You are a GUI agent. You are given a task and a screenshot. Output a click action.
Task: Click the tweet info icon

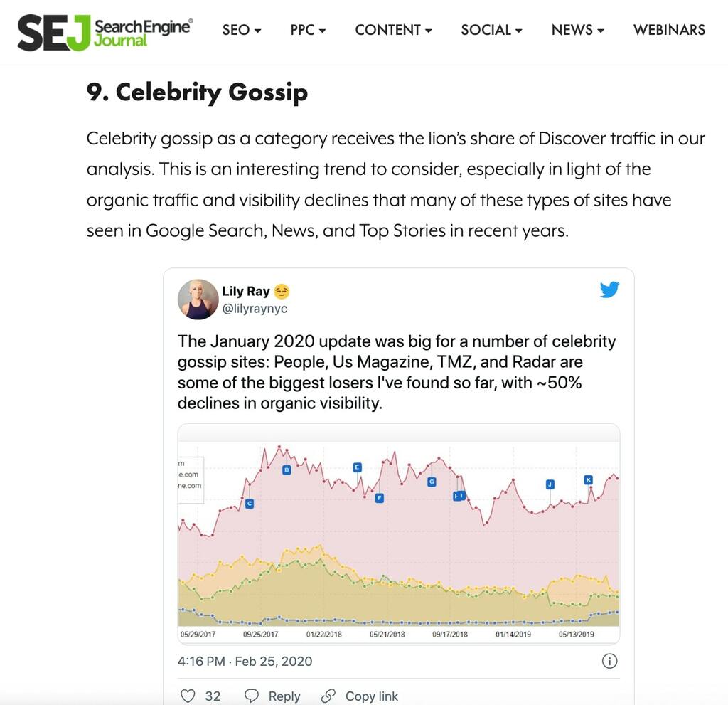pyautogui.click(x=609, y=661)
